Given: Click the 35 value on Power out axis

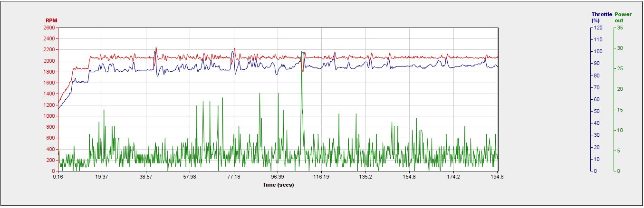Looking at the screenshot, I should [x=620, y=28].
